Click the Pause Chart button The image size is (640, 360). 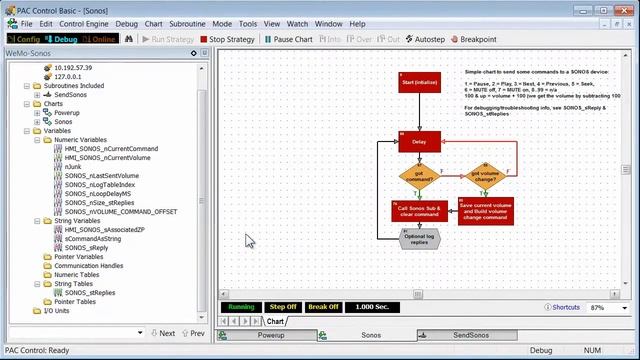point(289,40)
